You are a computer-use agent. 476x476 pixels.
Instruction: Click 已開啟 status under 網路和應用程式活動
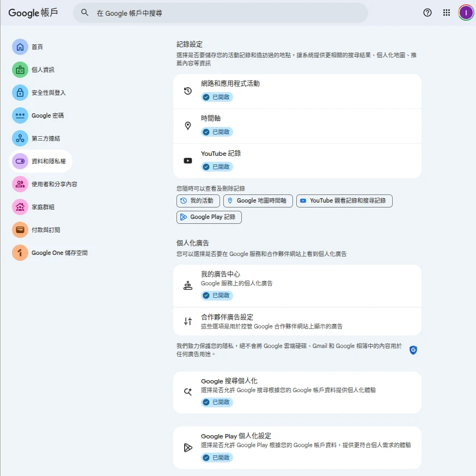click(217, 97)
